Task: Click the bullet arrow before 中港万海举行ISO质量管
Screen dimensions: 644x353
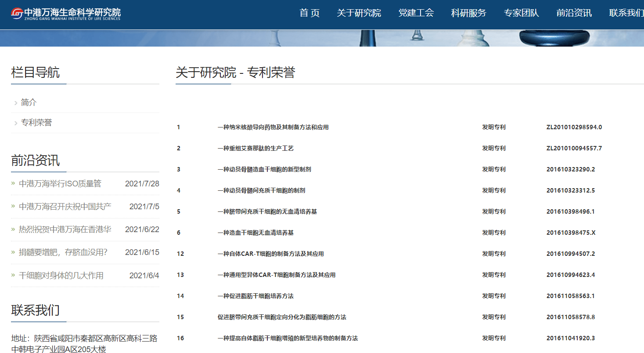Action: tap(13, 183)
